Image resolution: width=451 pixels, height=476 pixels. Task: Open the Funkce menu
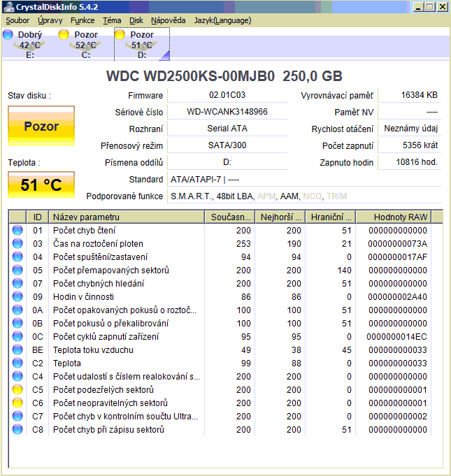83,20
